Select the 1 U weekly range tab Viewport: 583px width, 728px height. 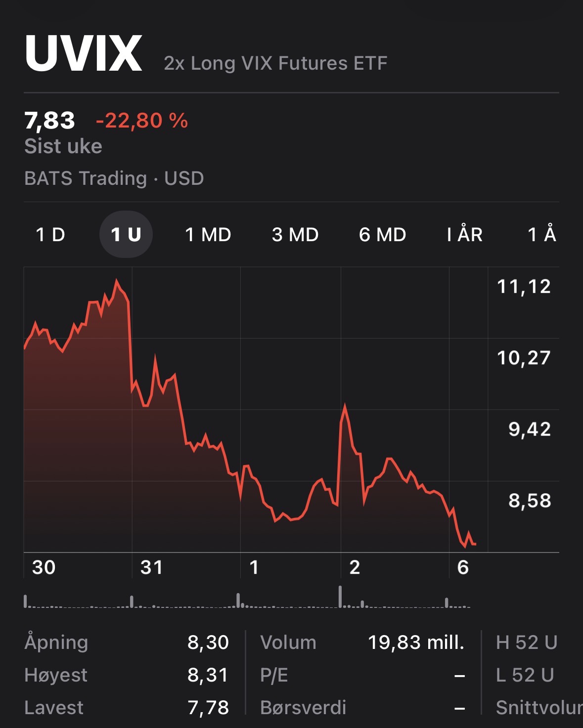tap(126, 234)
